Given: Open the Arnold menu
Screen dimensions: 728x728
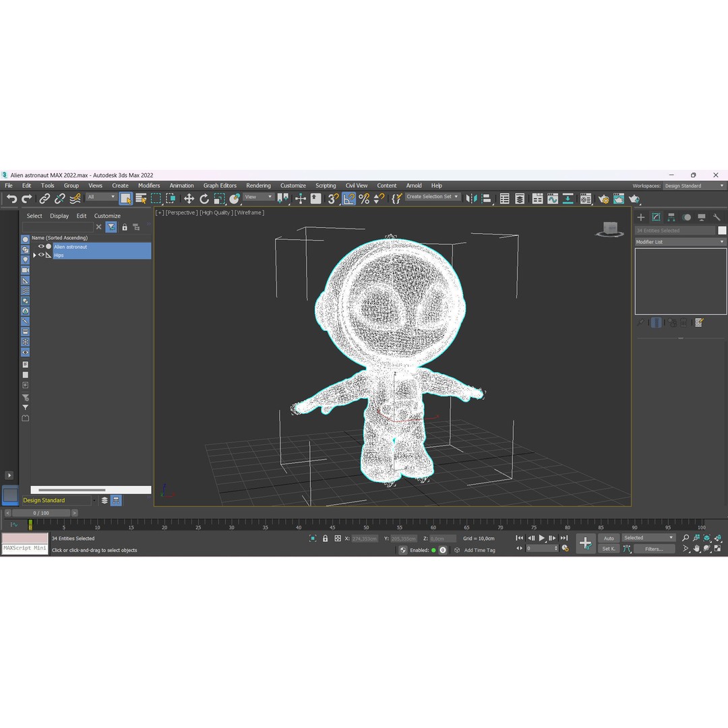Looking at the screenshot, I should click(414, 185).
